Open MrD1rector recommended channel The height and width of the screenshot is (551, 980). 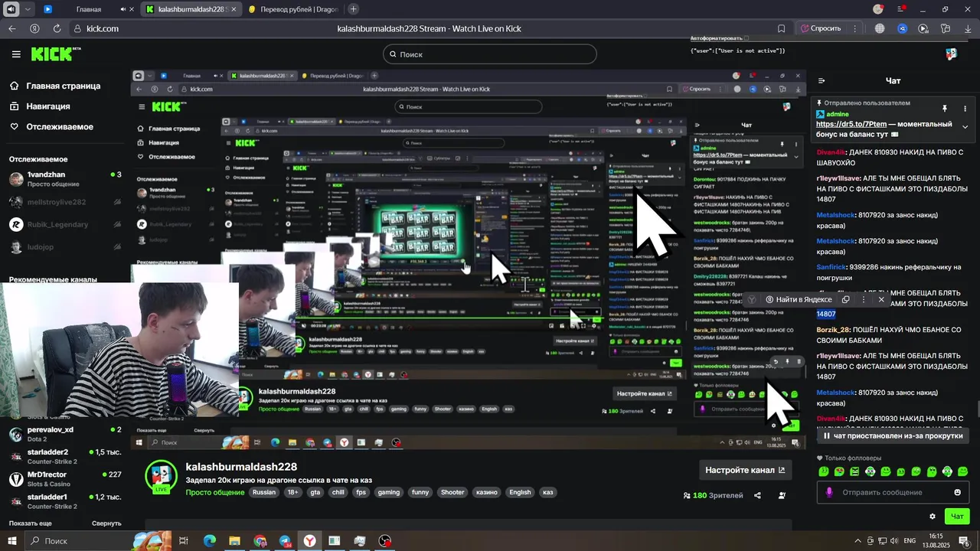tap(65, 479)
